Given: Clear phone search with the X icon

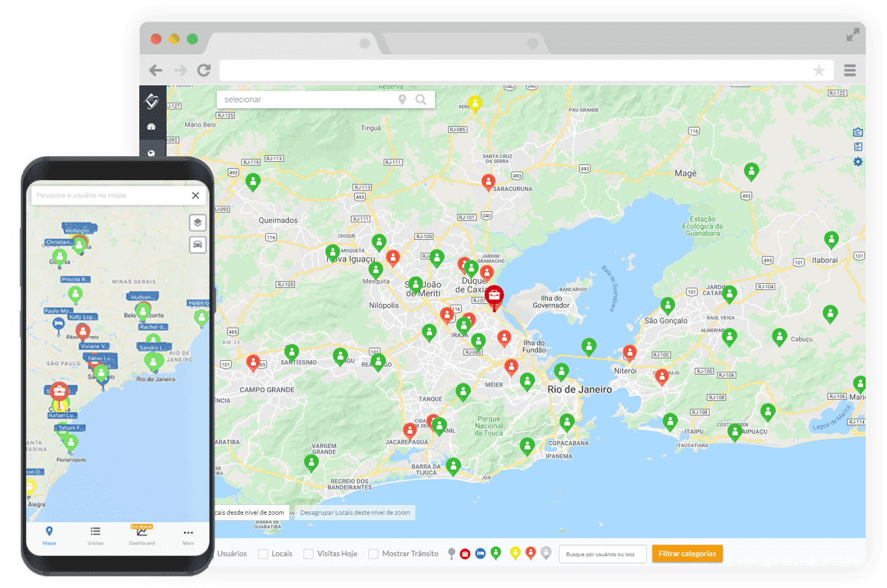Looking at the screenshot, I should [x=195, y=195].
